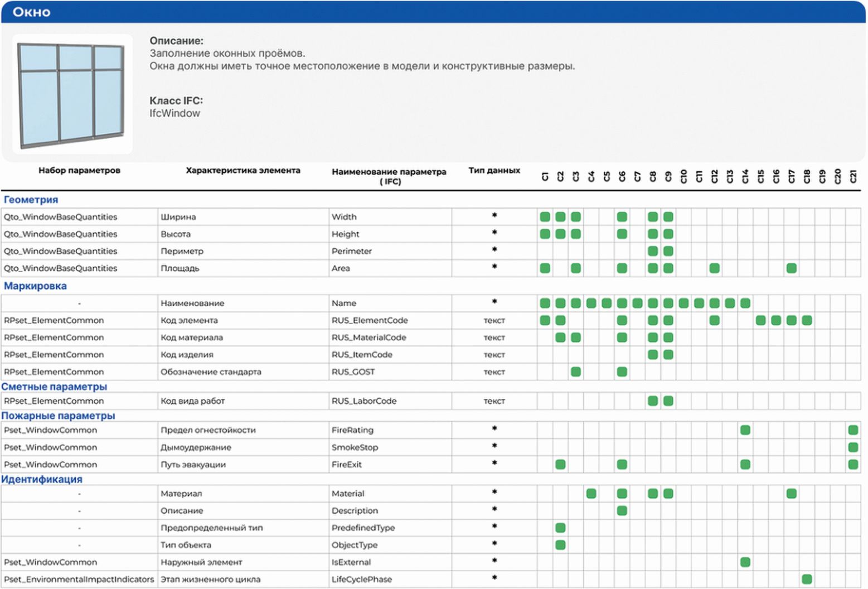Select the 'Окно' title in blue header
This screenshot has height=589, width=868.
tap(32, 12)
